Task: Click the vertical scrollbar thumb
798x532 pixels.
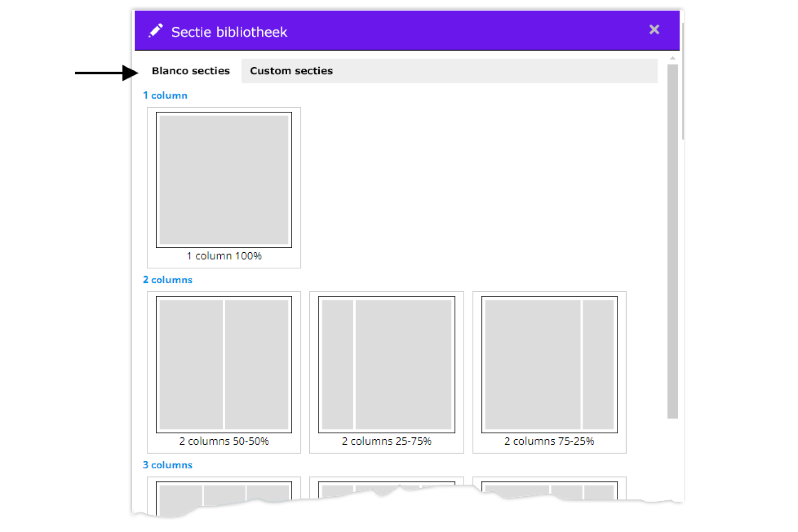Action: pyautogui.click(x=672, y=241)
